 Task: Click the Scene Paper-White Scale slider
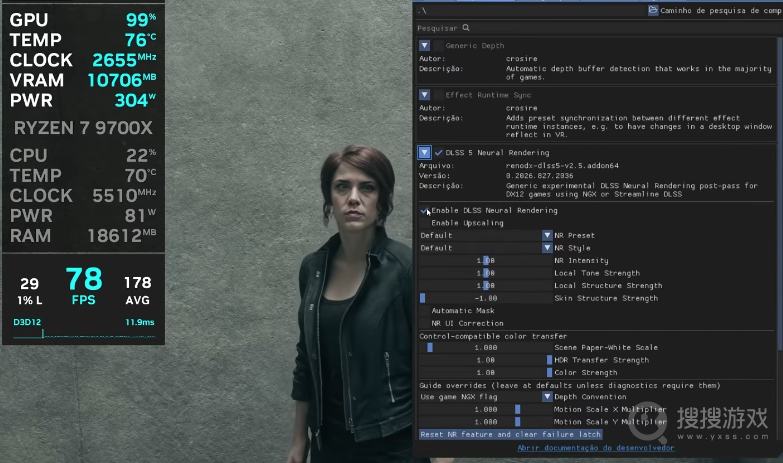[x=485, y=347]
